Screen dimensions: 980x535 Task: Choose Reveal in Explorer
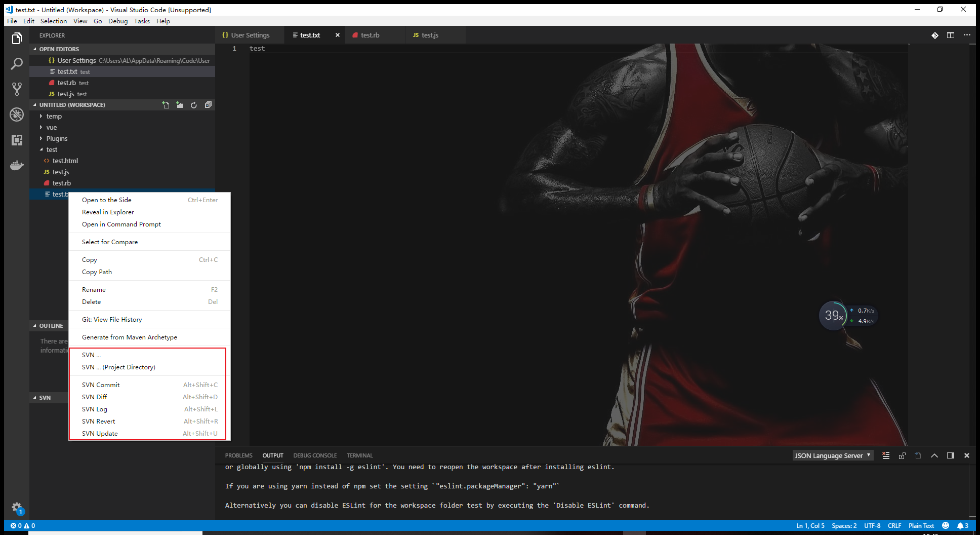pos(150,212)
